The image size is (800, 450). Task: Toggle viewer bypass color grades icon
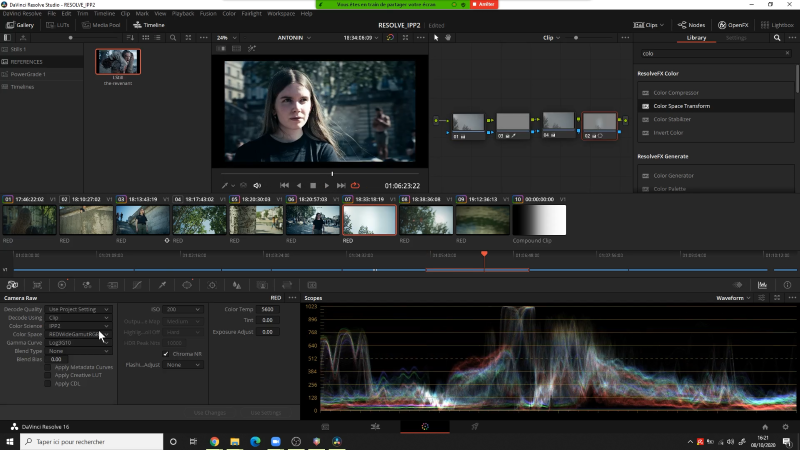(x=390, y=38)
